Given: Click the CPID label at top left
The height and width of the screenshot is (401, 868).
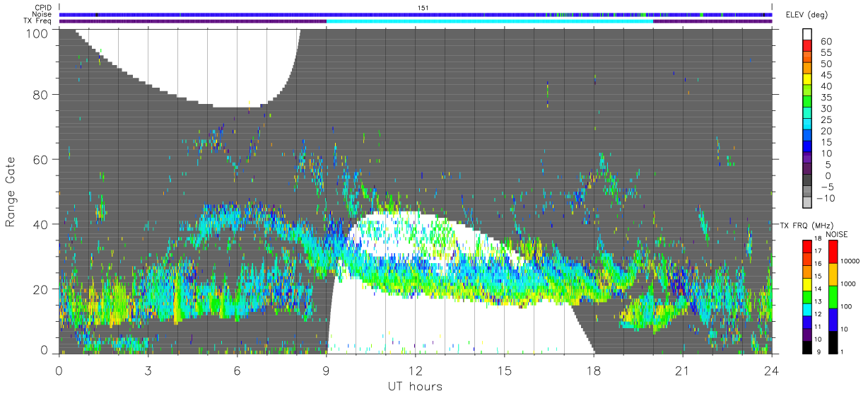Looking at the screenshot, I should pos(43,8).
